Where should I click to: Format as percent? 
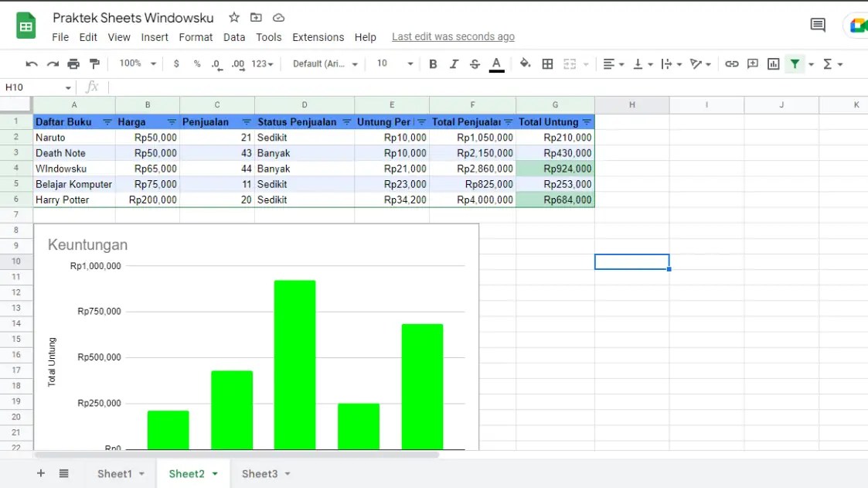point(197,63)
